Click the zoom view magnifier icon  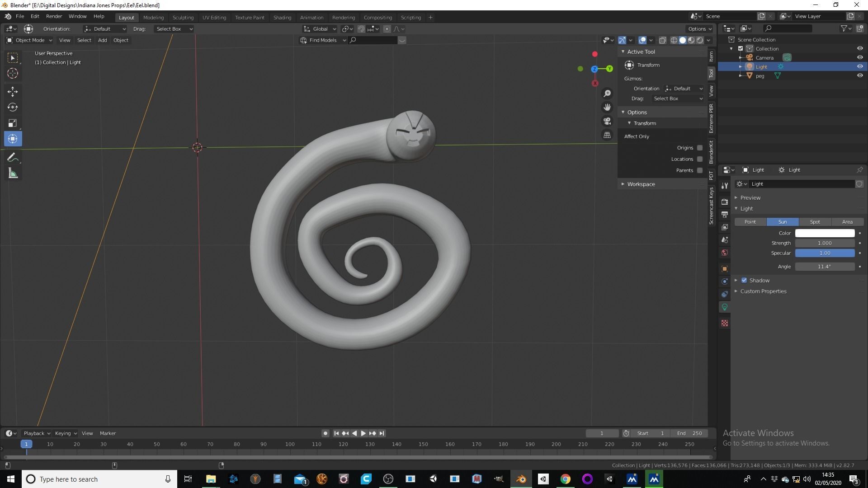607,94
